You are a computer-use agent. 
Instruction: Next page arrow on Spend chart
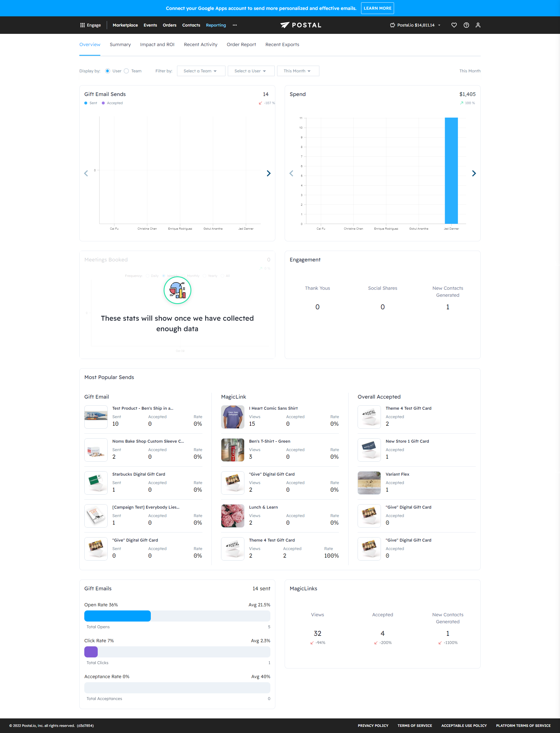coord(474,173)
